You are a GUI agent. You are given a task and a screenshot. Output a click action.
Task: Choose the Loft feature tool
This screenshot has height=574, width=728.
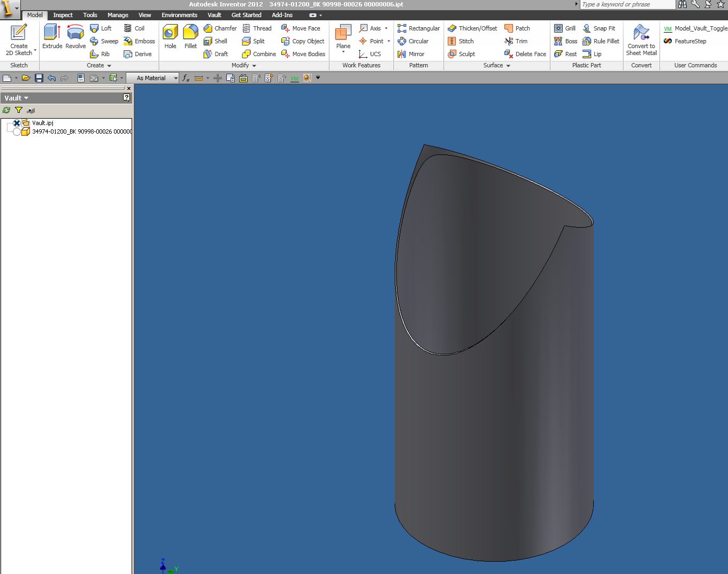click(101, 28)
